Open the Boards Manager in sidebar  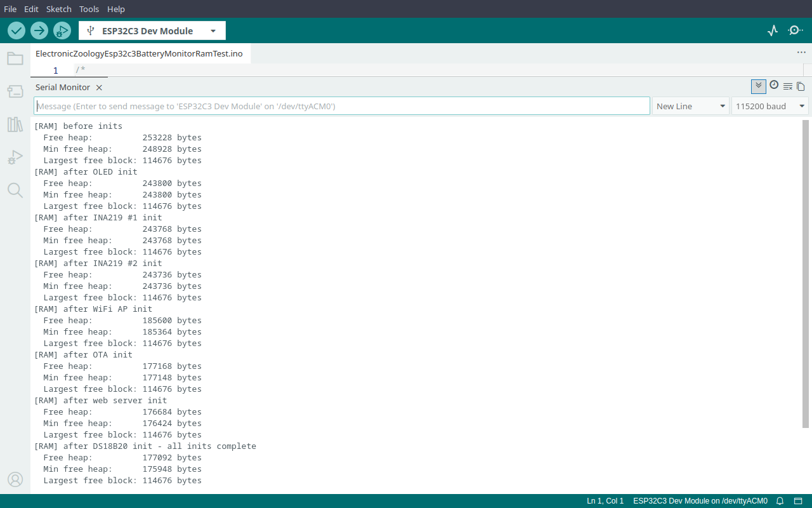(x=15, y=91)
